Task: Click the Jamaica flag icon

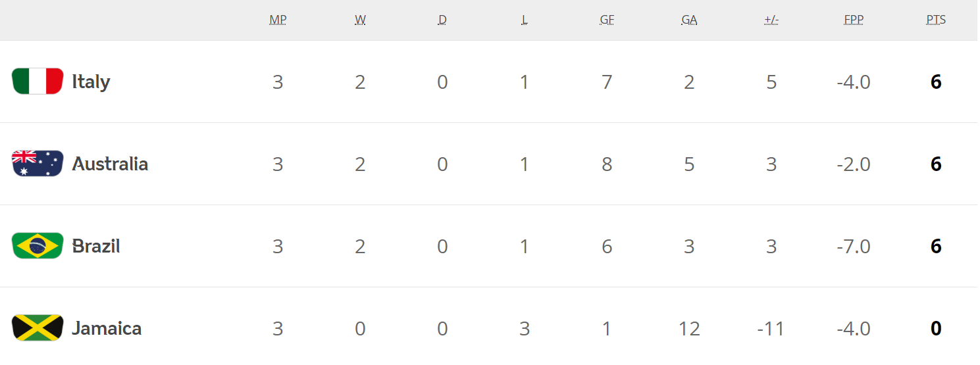Action: coord(38,328)
